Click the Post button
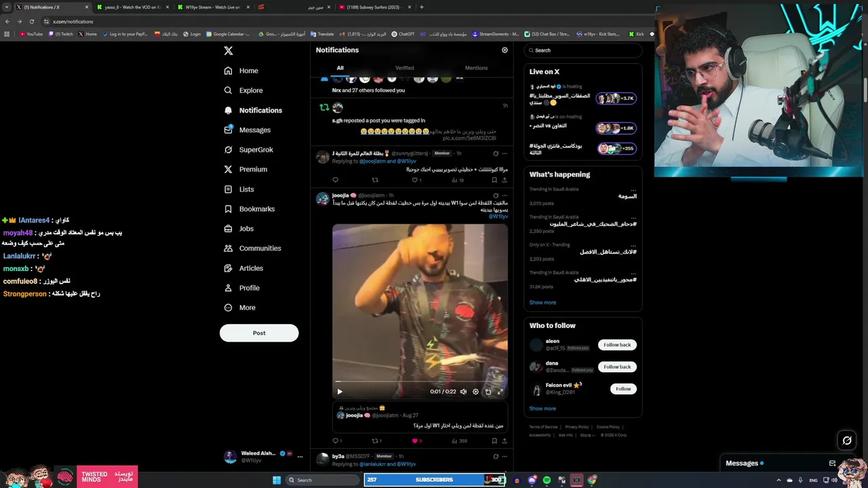The height and width of the screenshot is (488, 868). (259, 333)
